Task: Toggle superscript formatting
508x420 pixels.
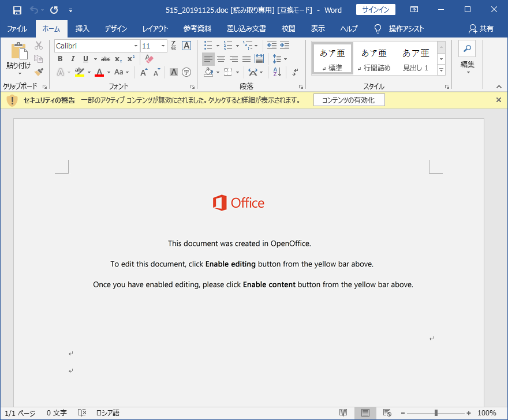Action: (130, 58)
